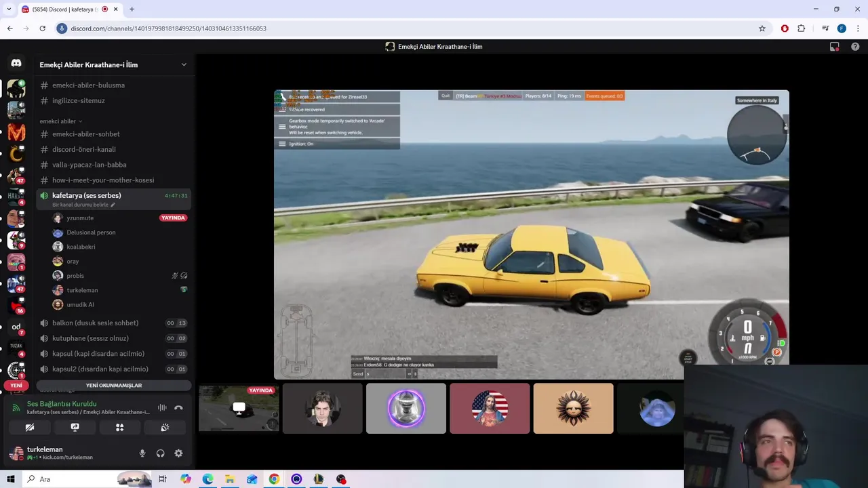The height and width of the screenshot is (488, 868).
Task: Select the purple-ringed helmet avatar tile
Action: pos(406,409)
